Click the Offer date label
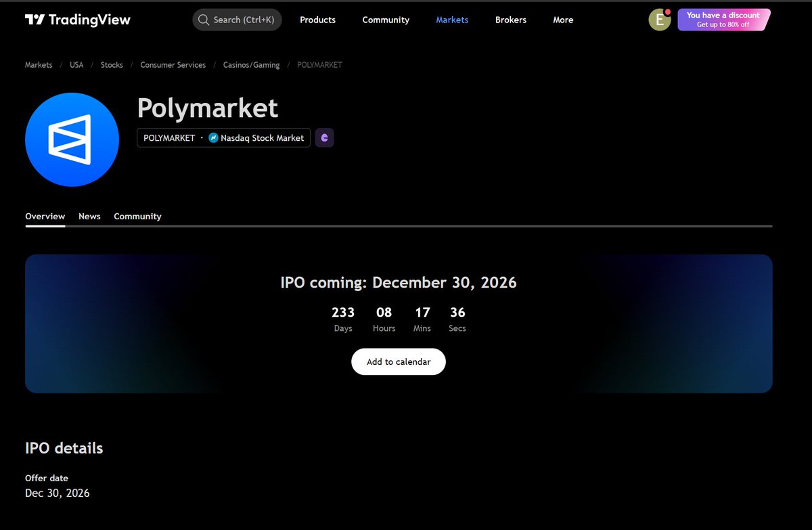 coord(47,478)
